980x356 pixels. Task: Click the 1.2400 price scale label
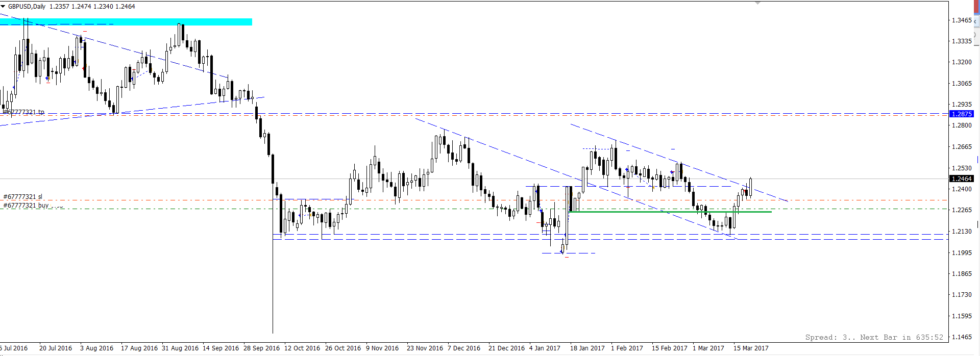coord(962,189)
